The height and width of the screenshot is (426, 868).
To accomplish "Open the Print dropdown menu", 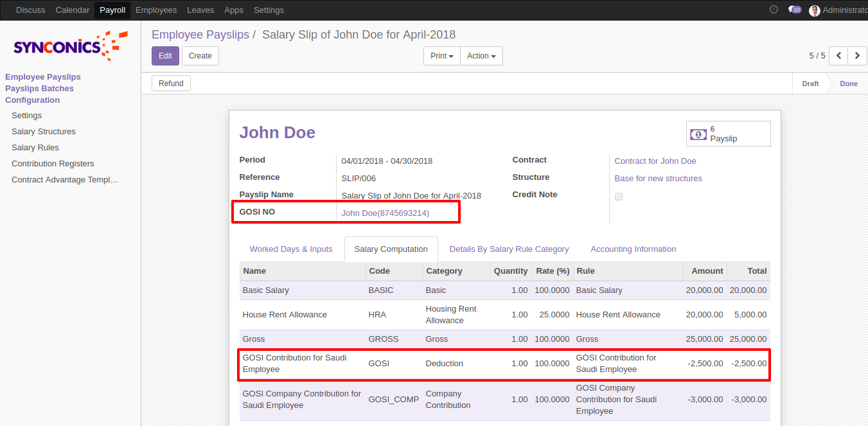I will (442, 56).
